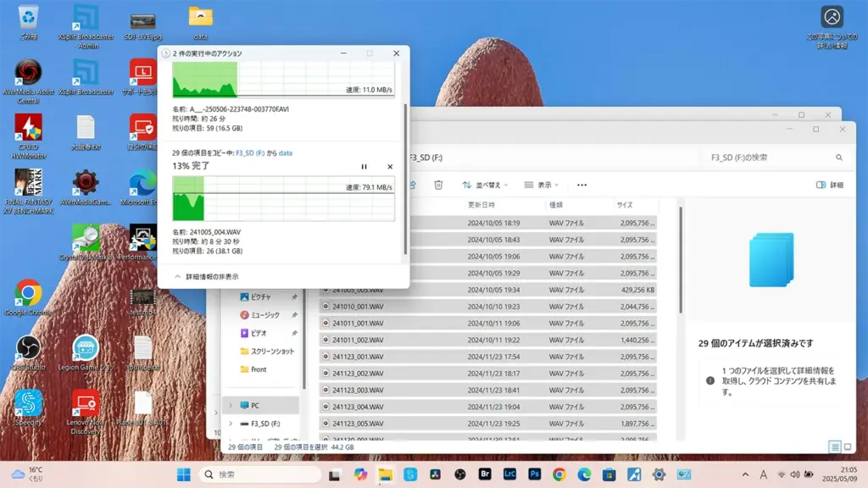The width and height of the screenshot is (868, 488).
Task: Select file 241011_002.WAV
Action: coord(487,340)
